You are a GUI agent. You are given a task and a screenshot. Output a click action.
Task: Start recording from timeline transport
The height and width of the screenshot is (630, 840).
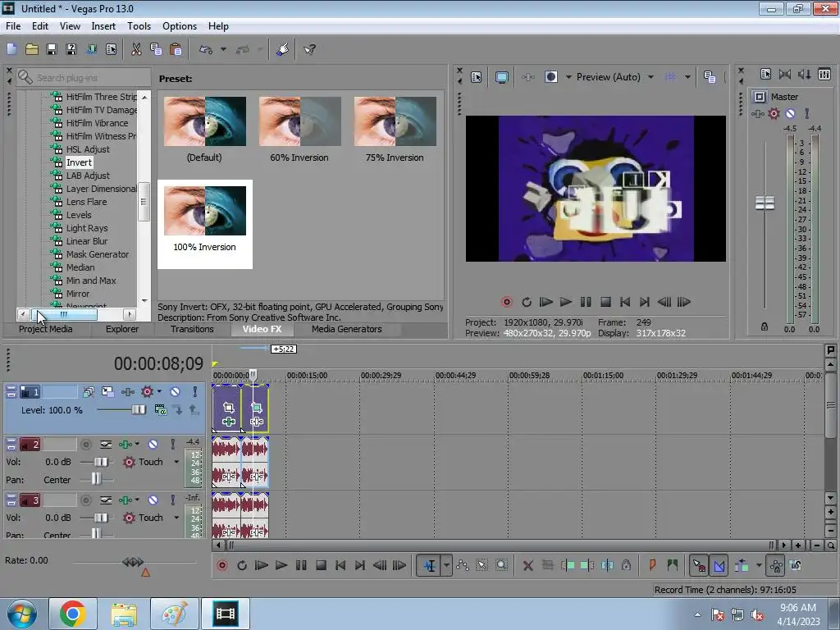coord(221,565)
